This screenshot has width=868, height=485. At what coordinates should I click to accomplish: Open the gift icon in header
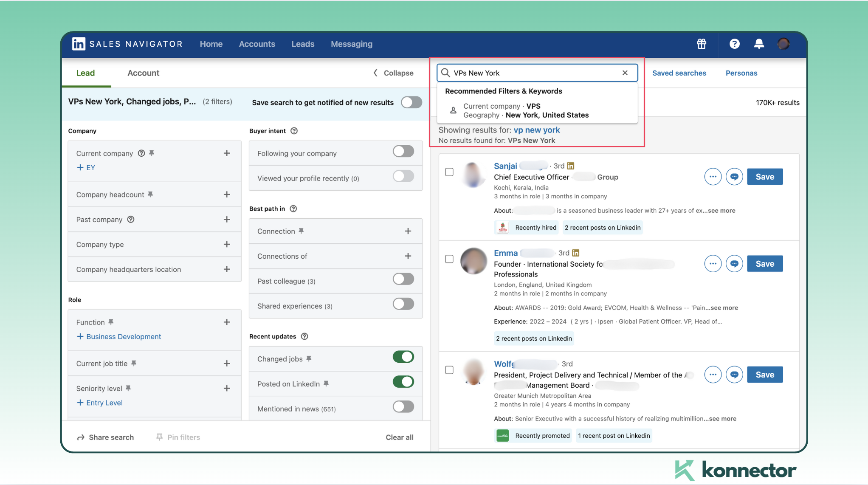(702, 44)
